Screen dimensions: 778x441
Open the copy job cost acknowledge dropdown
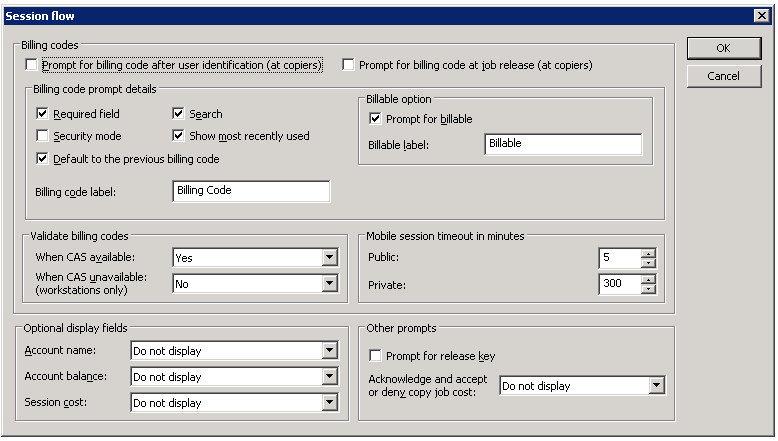click(656, 386)
